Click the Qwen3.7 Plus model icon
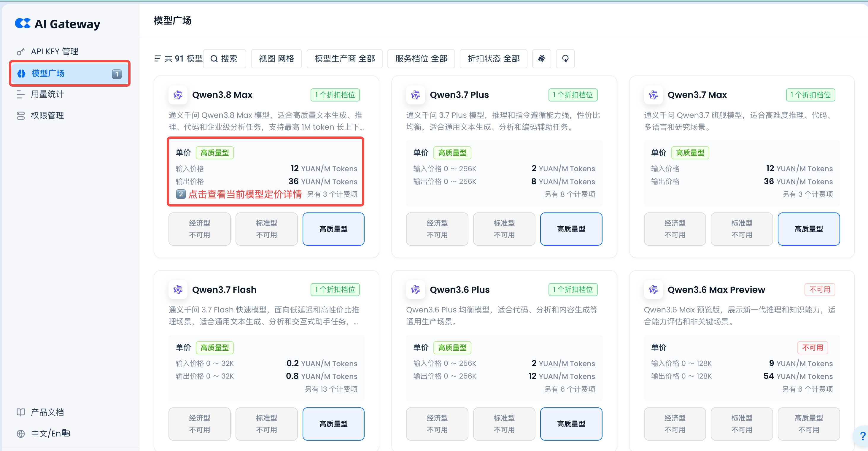 tap(416, 95)
